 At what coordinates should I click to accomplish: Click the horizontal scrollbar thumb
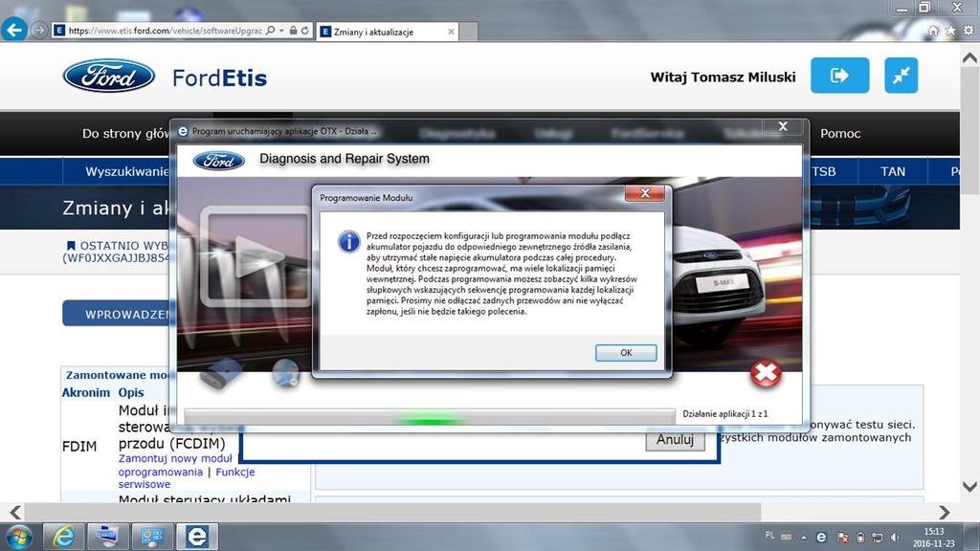click(x=392, y=513)
